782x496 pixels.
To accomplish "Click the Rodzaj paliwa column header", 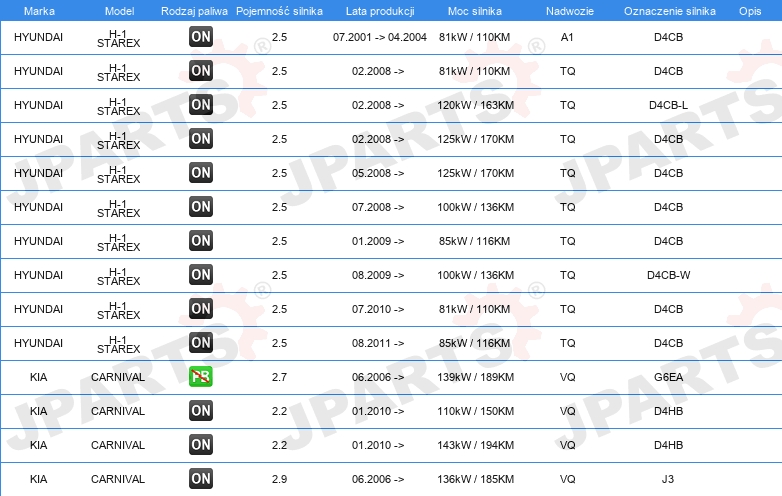I will pyautogui.click(x=194, y=11).
